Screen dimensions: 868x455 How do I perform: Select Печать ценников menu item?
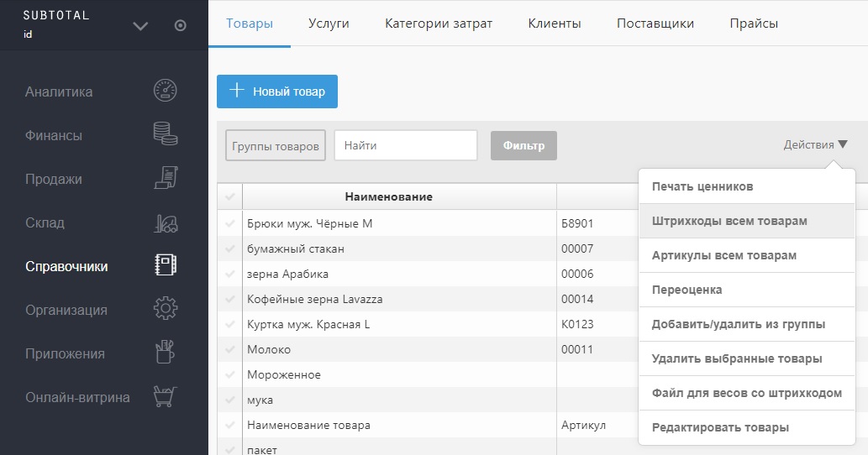click(x=747, y=186)
